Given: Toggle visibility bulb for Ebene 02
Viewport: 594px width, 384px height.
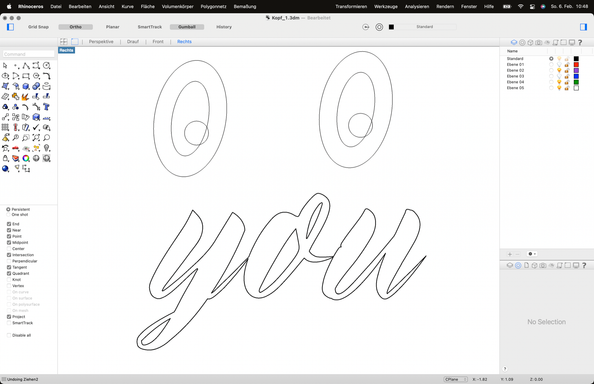Looking at the screenshot, I should [x=559, y=70].
